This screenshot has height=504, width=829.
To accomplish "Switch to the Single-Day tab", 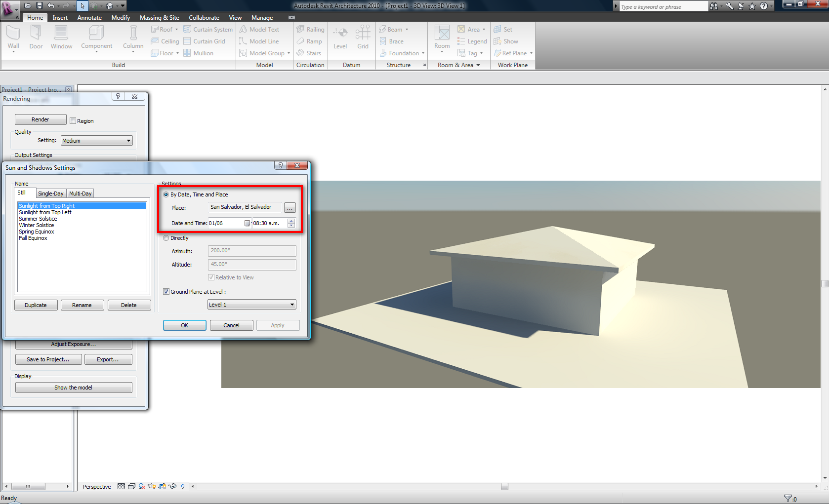I will click(x=51, y=194).
